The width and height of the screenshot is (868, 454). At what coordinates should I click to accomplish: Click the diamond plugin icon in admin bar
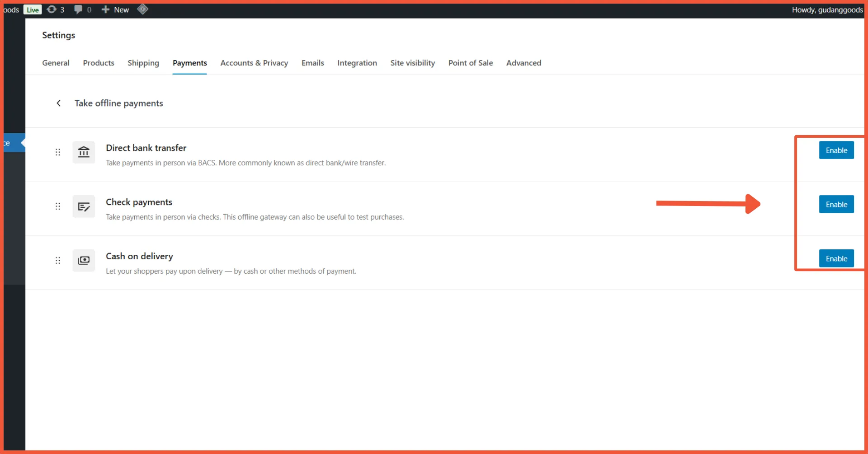point(143,9)
